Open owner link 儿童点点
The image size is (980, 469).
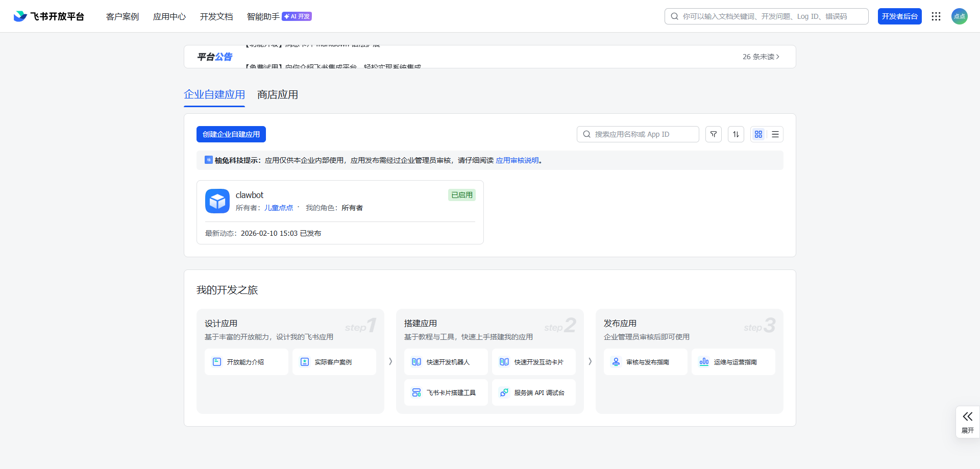tap(279, 208)
